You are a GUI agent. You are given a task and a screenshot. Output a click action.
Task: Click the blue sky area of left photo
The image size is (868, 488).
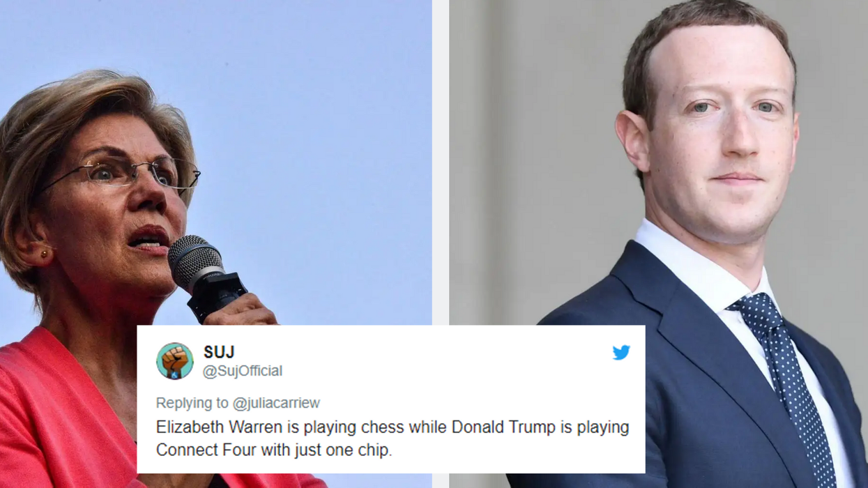tap(314, 139)
